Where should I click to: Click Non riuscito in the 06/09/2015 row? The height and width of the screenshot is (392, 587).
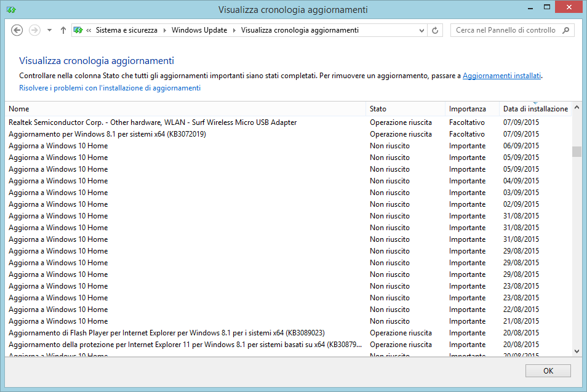coord(389,146)
